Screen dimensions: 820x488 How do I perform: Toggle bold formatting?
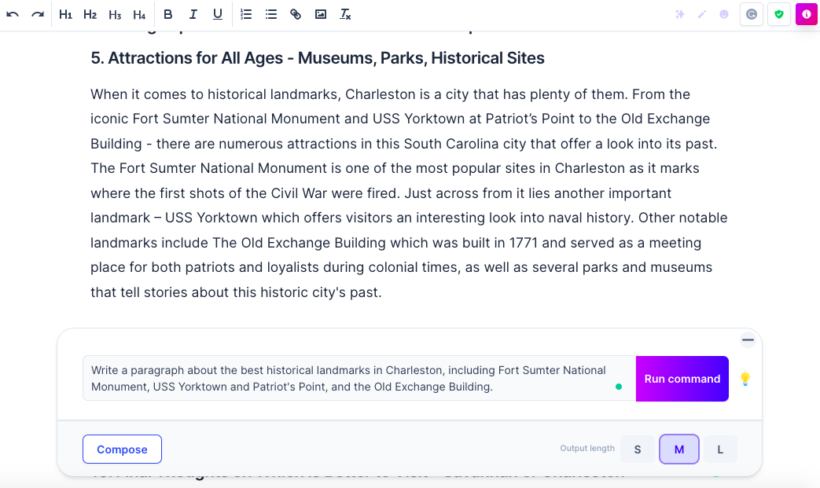pyautogui.click(x=167, y=14)
